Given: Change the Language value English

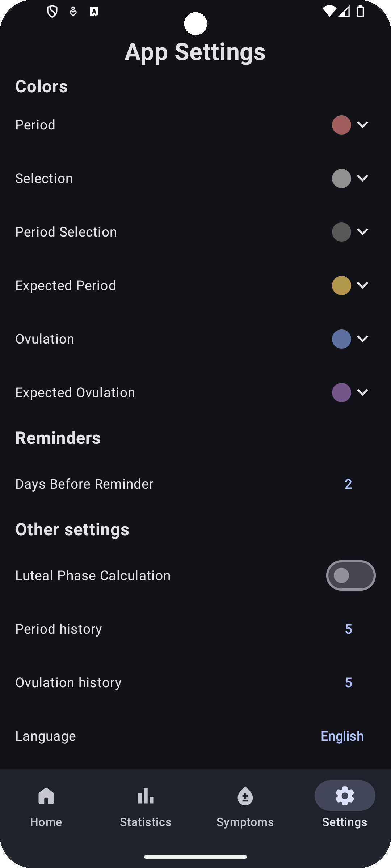Looking at the screenshot, I should [342, 736].
